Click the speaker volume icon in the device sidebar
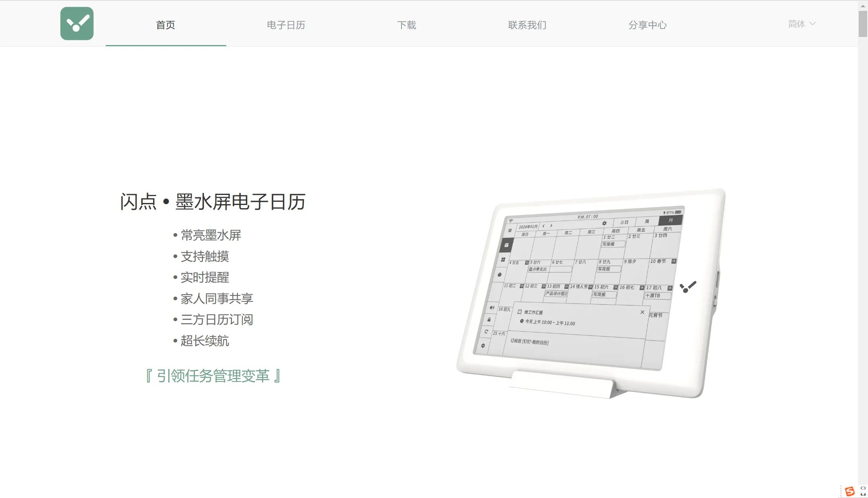Viewport: 868px width, 498px height. 492,307
